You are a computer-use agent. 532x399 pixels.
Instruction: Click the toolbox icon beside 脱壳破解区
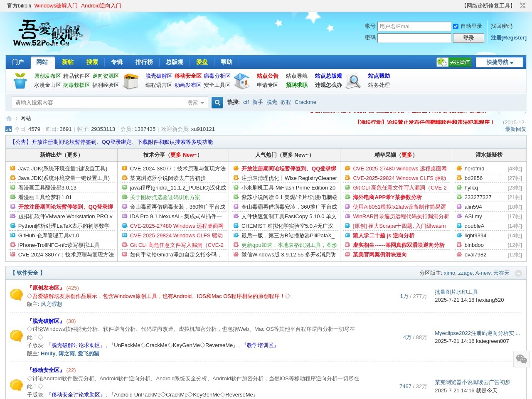click(131, 81)
